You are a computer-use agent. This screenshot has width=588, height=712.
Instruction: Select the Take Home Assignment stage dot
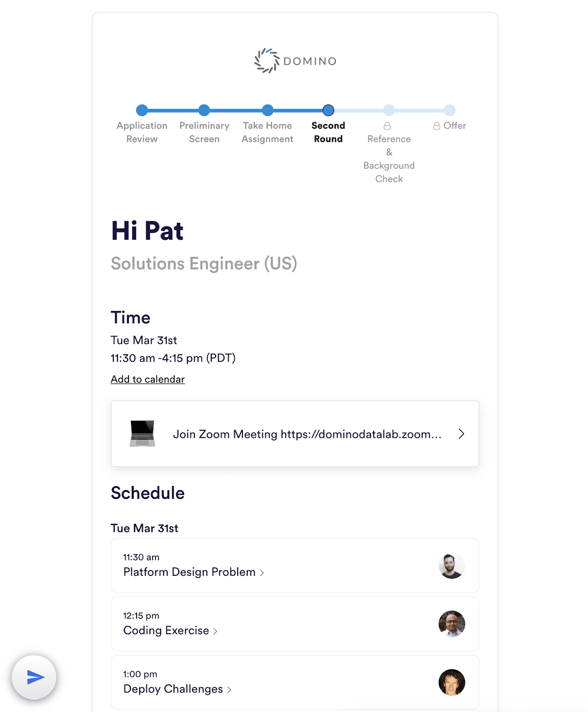(268, 110)
